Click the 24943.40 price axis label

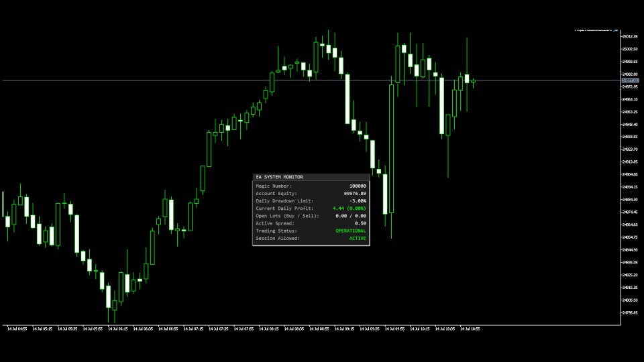pos(630,125)
